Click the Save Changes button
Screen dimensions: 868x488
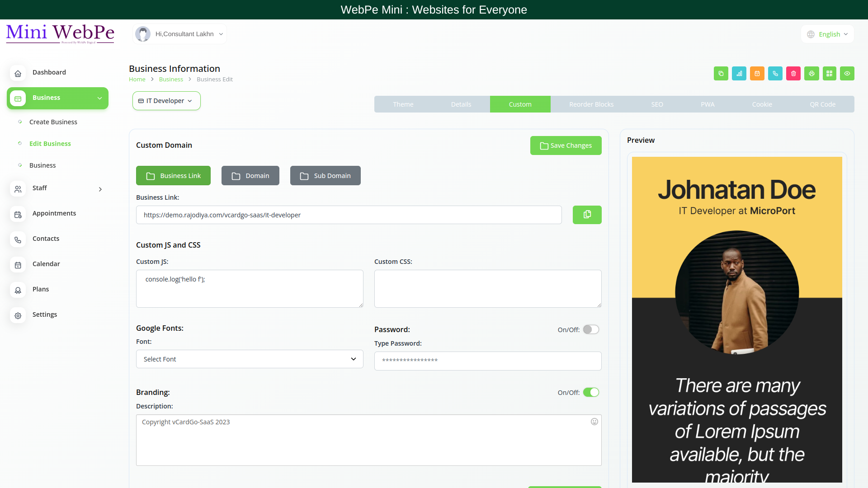coord(566,145)
